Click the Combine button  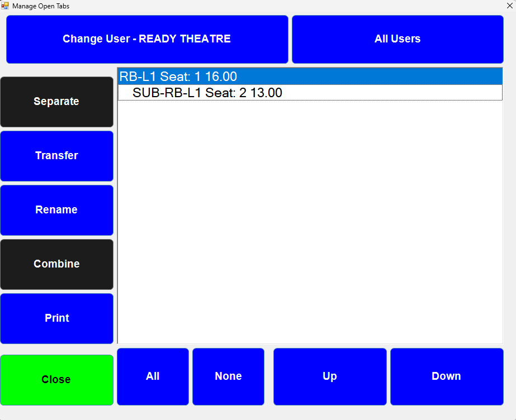click(56, 264)
